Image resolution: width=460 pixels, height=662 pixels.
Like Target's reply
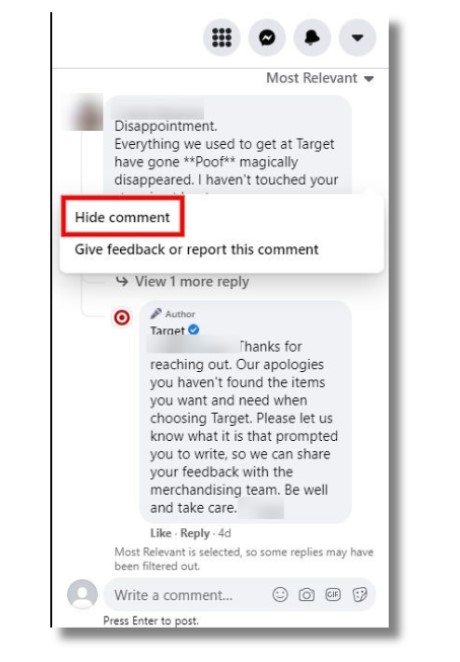coord(161,533)
